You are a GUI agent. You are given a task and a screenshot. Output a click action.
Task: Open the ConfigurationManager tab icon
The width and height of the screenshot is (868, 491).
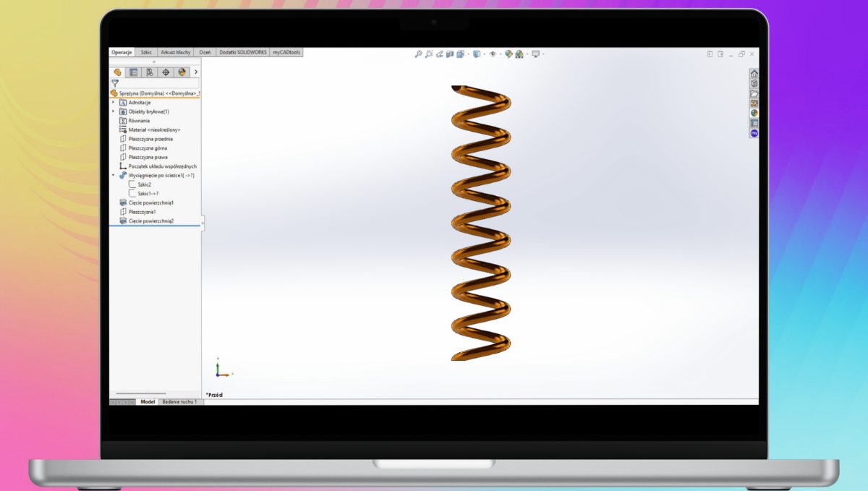(149, 72)
